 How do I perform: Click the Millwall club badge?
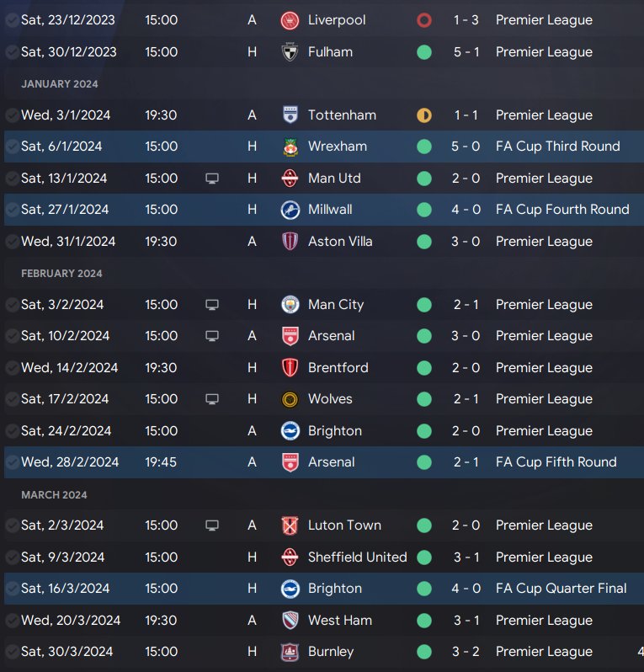point(290,210)
